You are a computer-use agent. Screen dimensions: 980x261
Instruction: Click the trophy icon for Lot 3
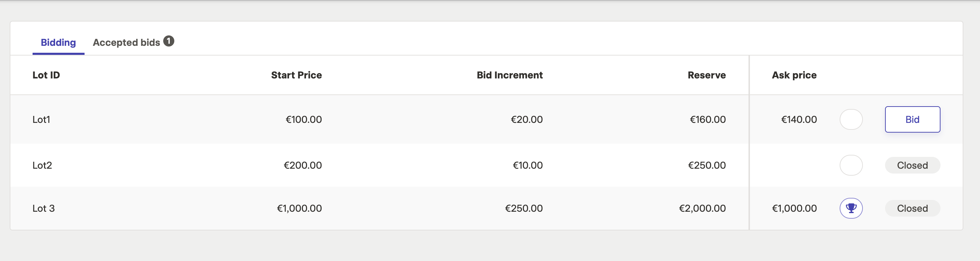click(x=851, y=208)
